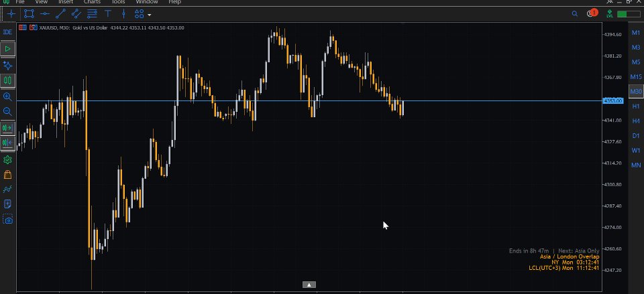This screenshot has height=294, width=644.
Task: Select the active M30 timeframe
Action: point(636,92)
